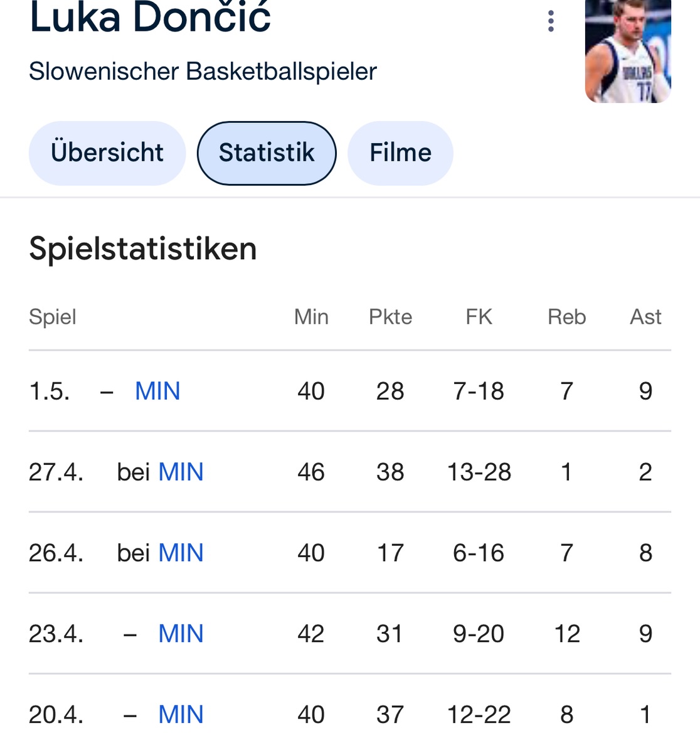Click MIN link in the 20.4. game row
This screenshot has height=753, width=700.
(x=181, y=715)
